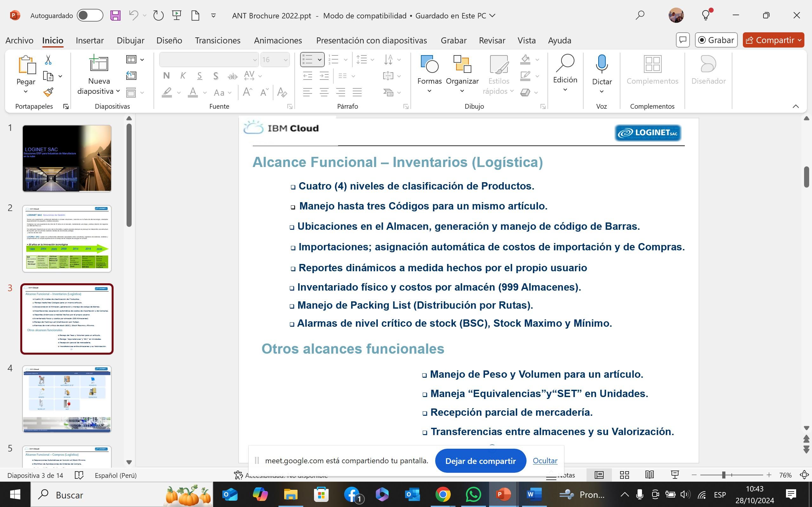Click the zoom slider handle
Image resolution: width=812 pixels, height=507 pixels.
[724, 475]
